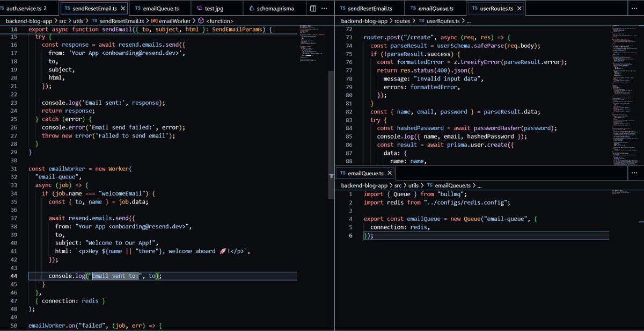Select italic emailQueue.ts preview tab, top-right group
The image size is (644, 331).
point(435,9)
